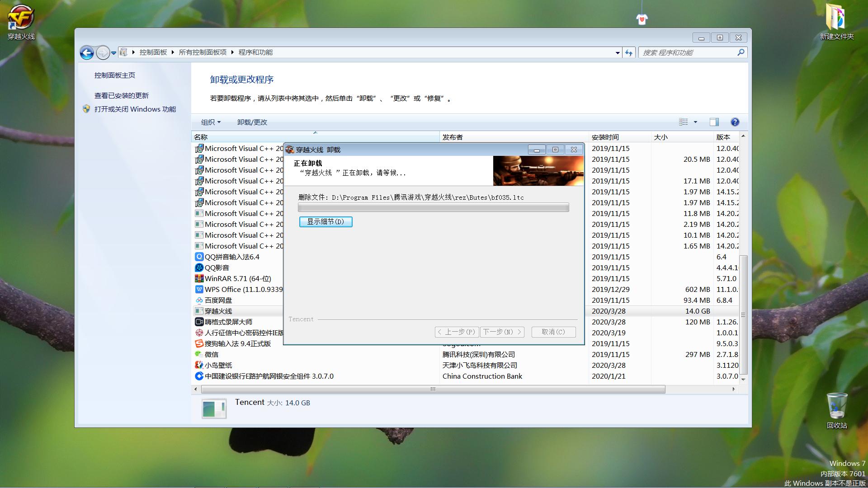Click the horizontal scrollbar thumb
The height and width of the screenshot is (488, 868).
(x=433, y=389)
